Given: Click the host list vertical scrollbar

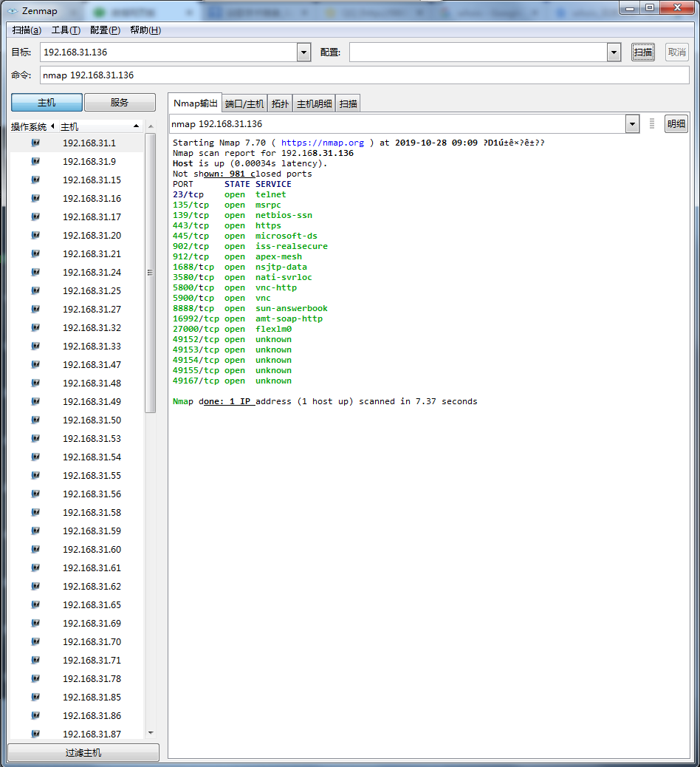Looking at the screenshot, I should pyautogui.click(x=151, y=273).
